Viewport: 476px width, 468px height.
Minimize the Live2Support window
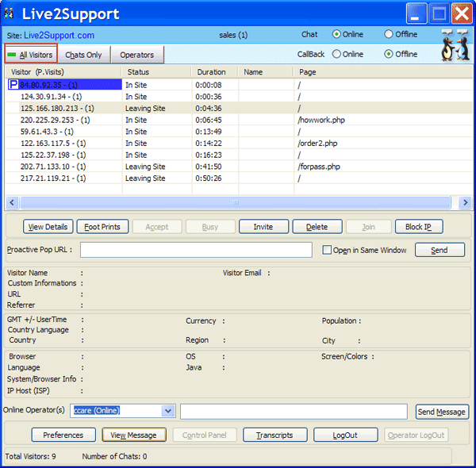coord(416,13)
